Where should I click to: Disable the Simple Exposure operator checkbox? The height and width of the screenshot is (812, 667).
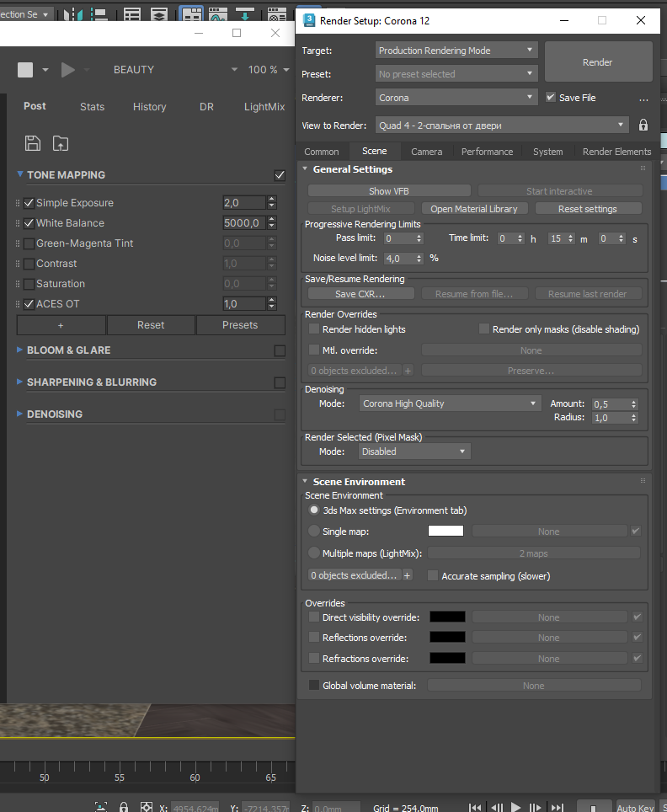click(29, 203)
